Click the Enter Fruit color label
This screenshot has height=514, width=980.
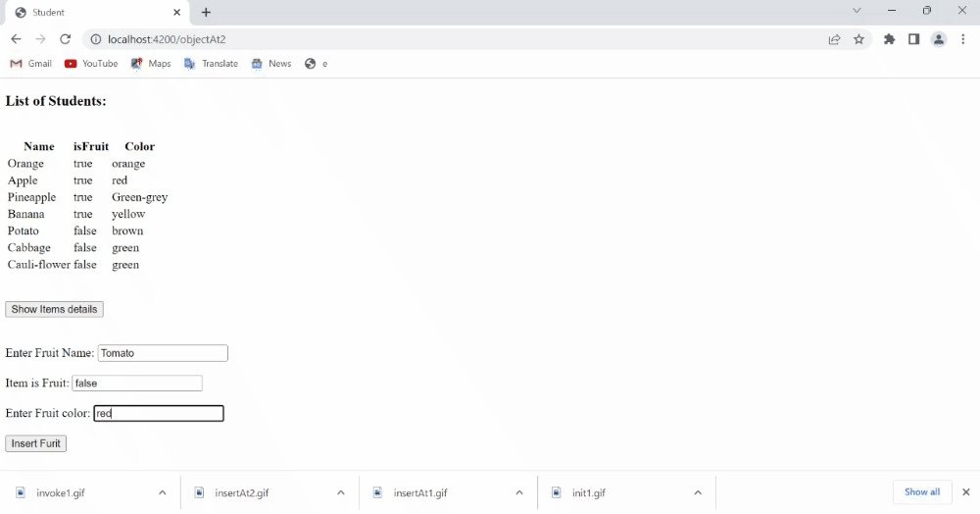pyautogui.click(x=47, y=413)
